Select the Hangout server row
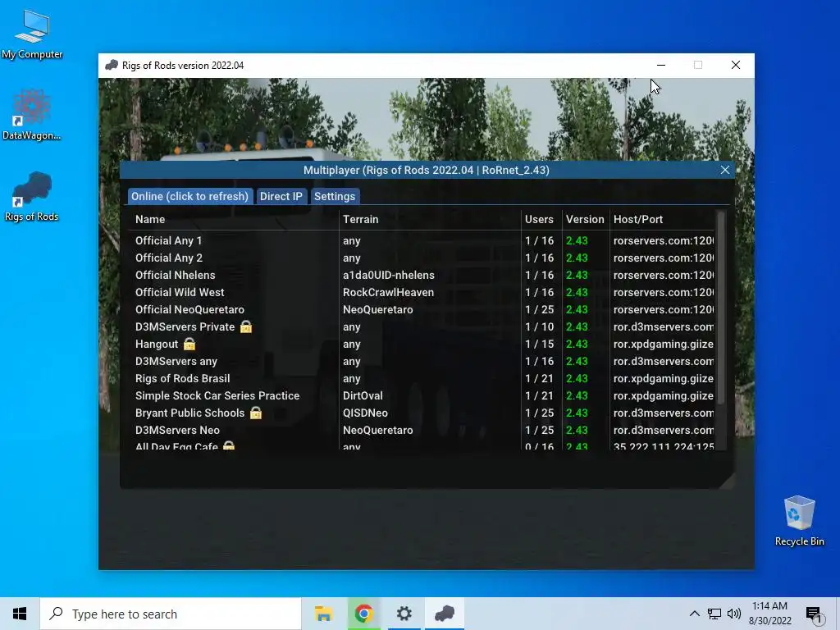Viewport: 840px width, 630px height. coord(423,344)
